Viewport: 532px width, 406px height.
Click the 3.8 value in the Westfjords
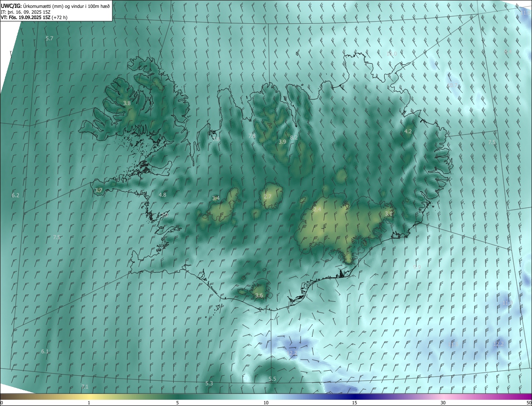(127, 103)
